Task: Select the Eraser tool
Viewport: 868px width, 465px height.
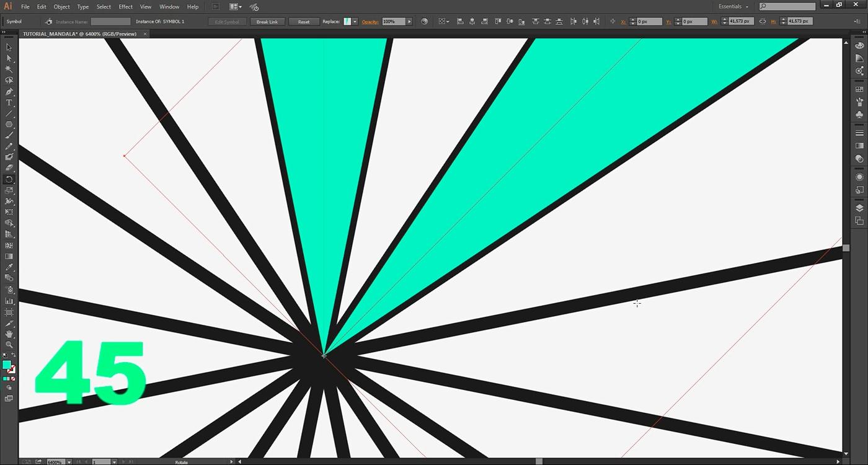Action: (9, 168)
